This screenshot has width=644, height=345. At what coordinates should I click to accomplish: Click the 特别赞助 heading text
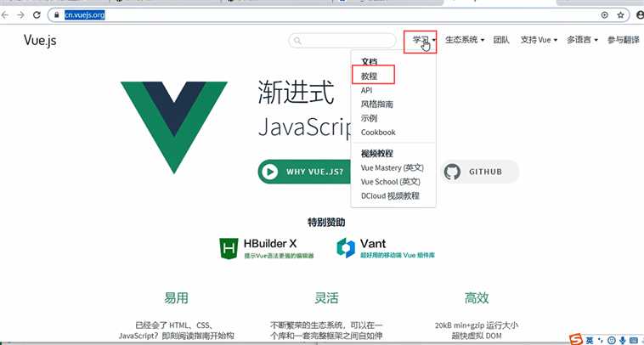[326, 222]
